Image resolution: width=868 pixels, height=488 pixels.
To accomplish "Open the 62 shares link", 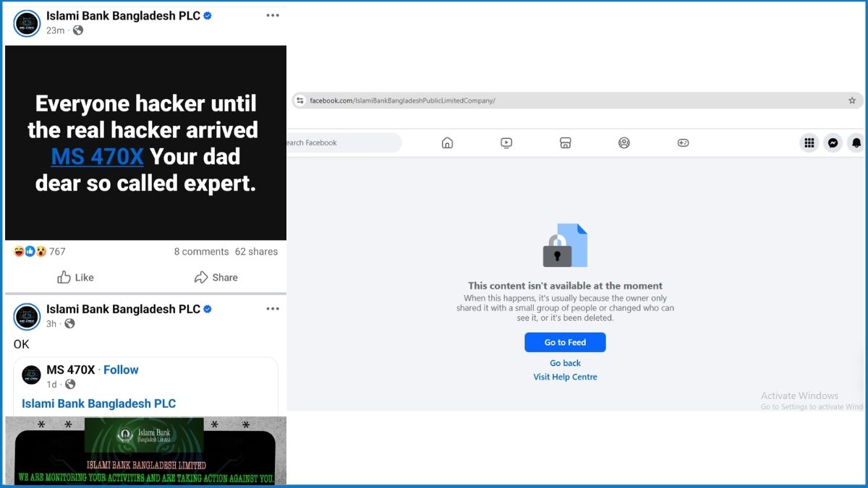I will pyautogui.click(x=256, y=252).
